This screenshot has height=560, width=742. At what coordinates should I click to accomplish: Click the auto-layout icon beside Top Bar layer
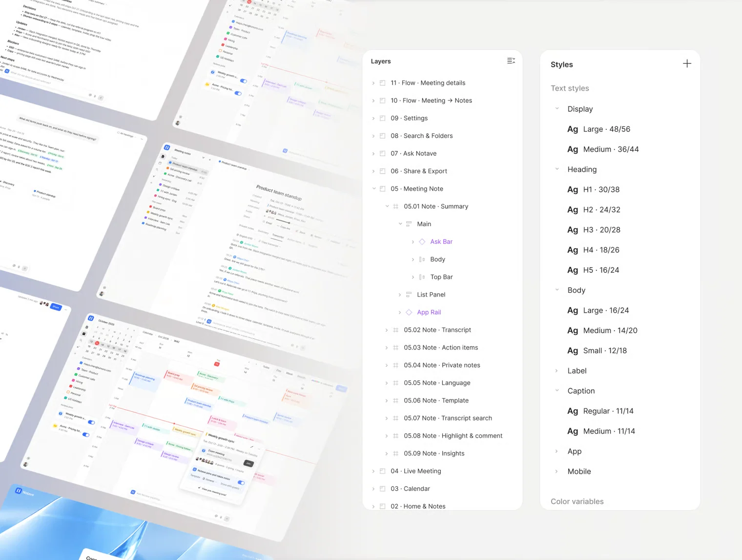(x=422, y=277)
